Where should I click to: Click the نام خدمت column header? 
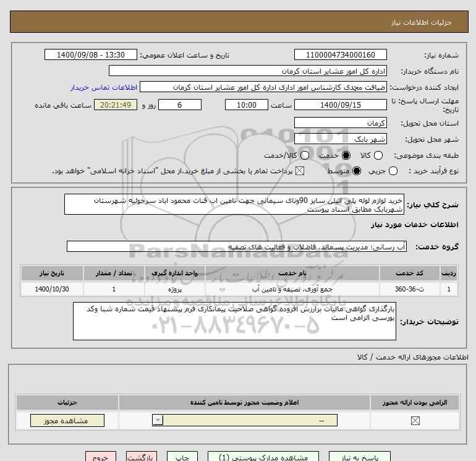[x=292, y=273]
